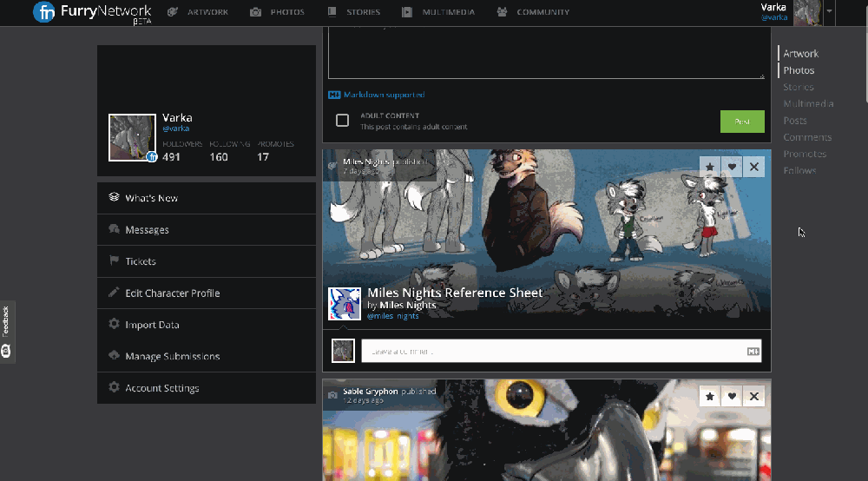Click Miles Nights avatar thumbnail

click(x=344, y=304)
